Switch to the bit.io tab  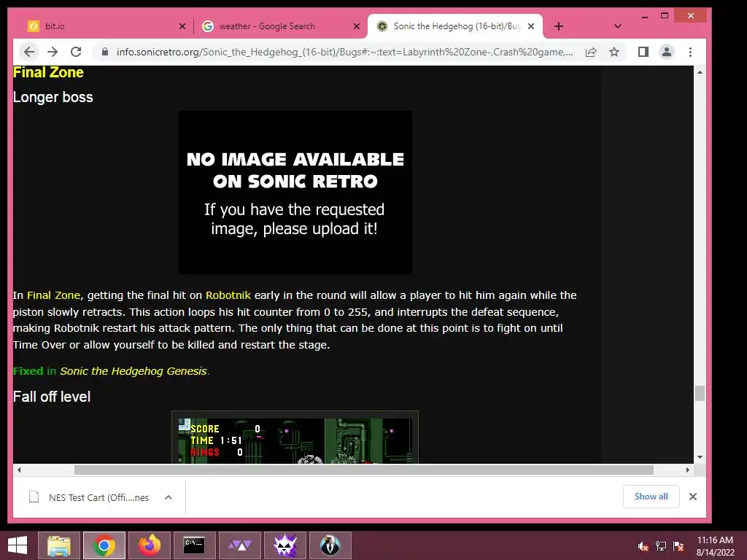tap(101, 26)
